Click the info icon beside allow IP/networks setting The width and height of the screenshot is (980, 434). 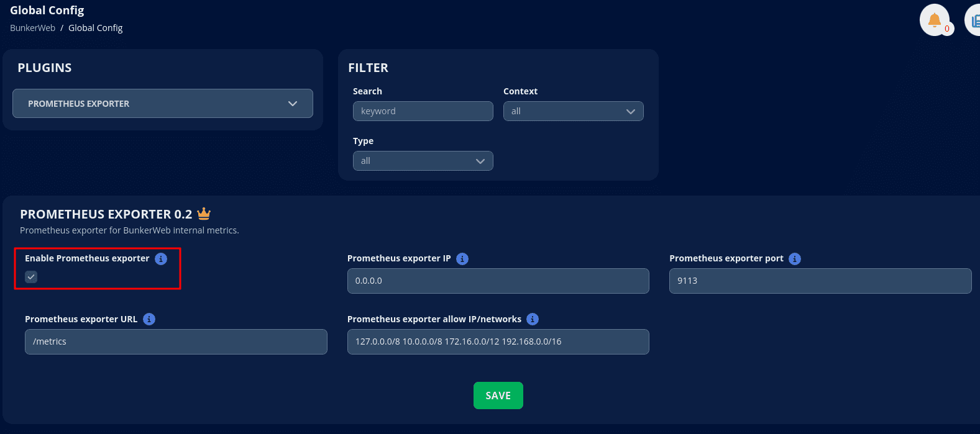[x=532, y=319]
